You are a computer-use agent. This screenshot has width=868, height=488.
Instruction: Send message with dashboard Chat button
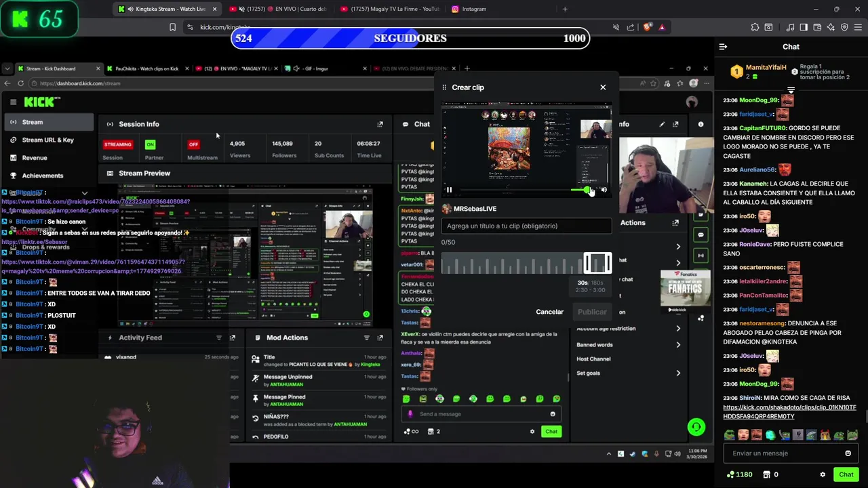coord(551,432)
